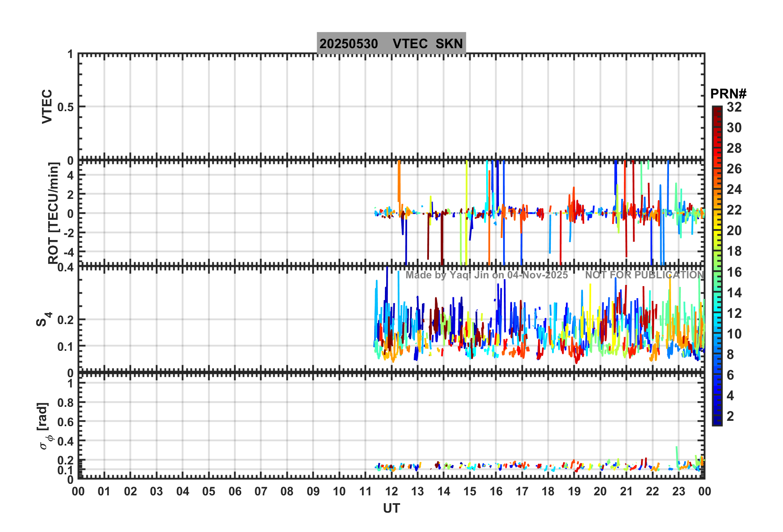Click colorbar tick label 24
The height and width of the screenshot is (532, 783).
pyautogui.click(x=734, y=189)
